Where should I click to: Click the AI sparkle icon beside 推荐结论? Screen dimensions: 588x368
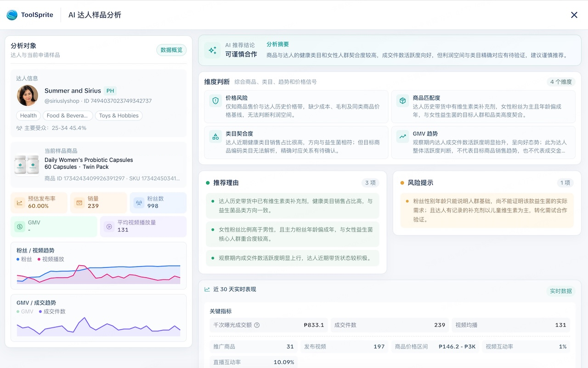212,50
